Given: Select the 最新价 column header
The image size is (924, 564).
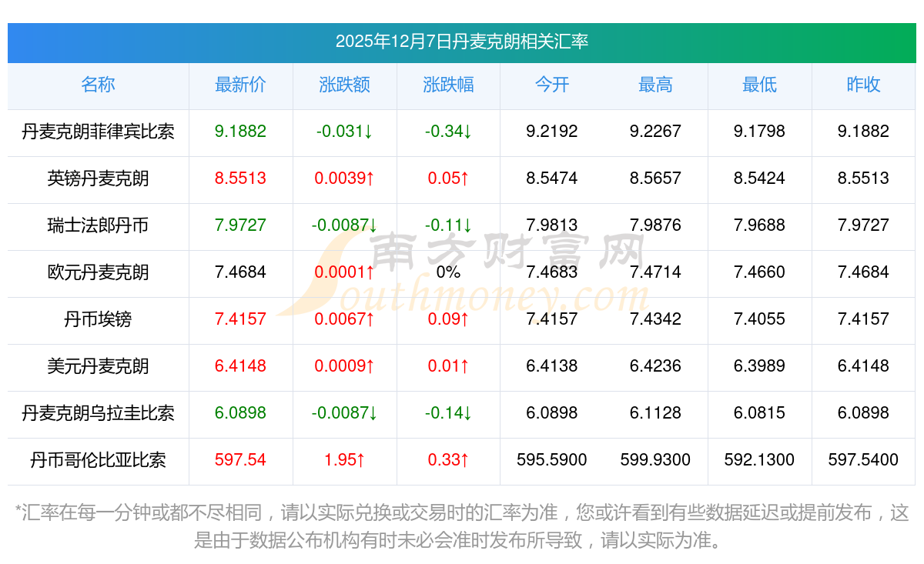Looking at the screenshot, I should pyautogui.click(x=240, y=85).
